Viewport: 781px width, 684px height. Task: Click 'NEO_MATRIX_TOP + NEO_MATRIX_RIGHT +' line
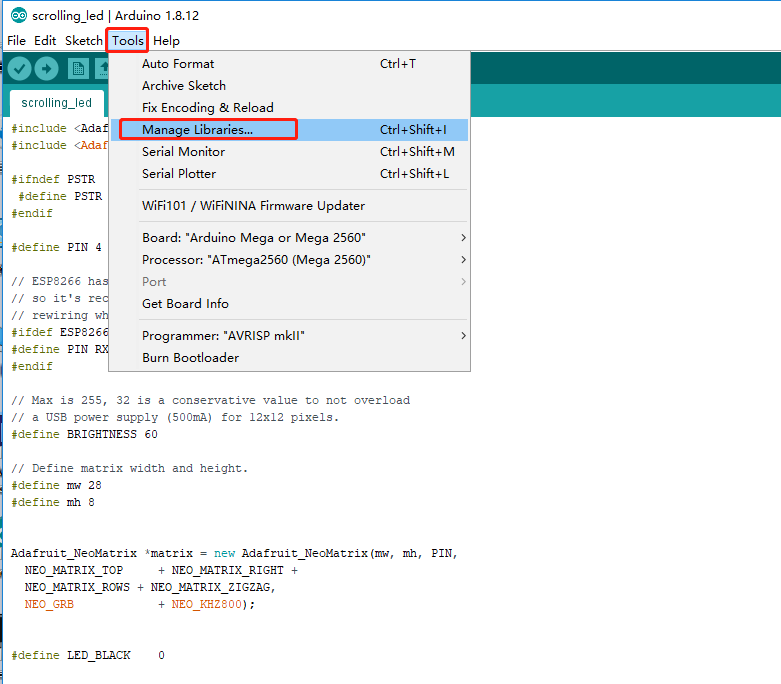[x=161, y=570]
